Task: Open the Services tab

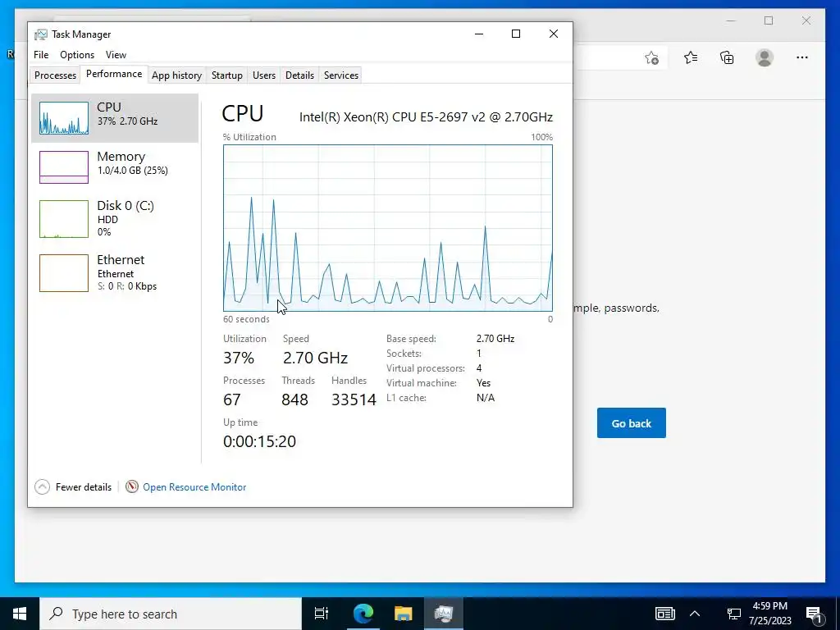Action: 341,75
